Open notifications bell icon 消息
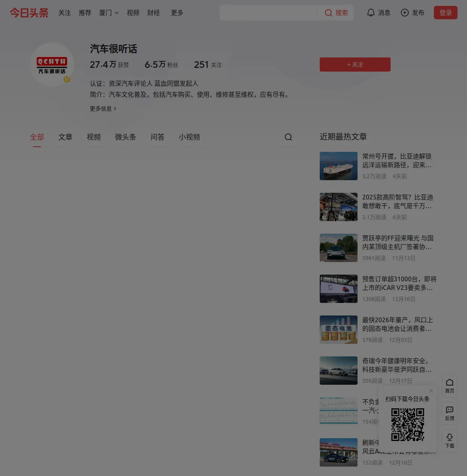This screenshot has height=476, width=467. [x=371, y=13]
